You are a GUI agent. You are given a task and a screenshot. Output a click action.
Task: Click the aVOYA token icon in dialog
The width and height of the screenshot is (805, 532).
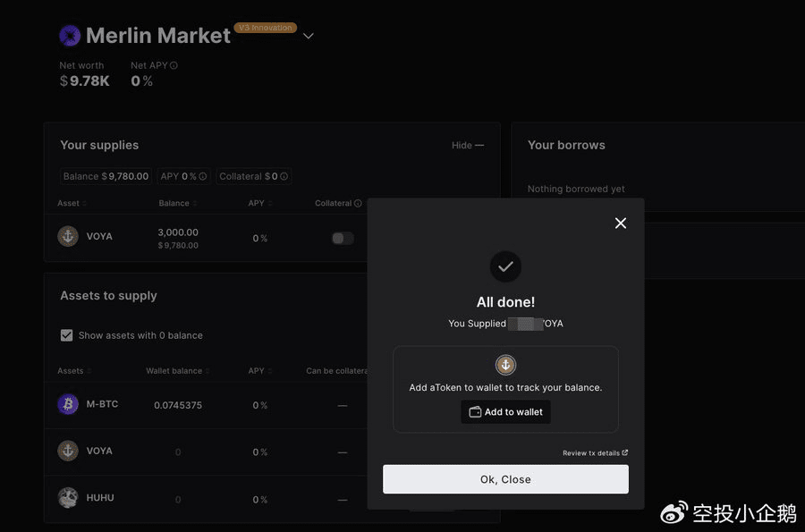click(505, 365)
